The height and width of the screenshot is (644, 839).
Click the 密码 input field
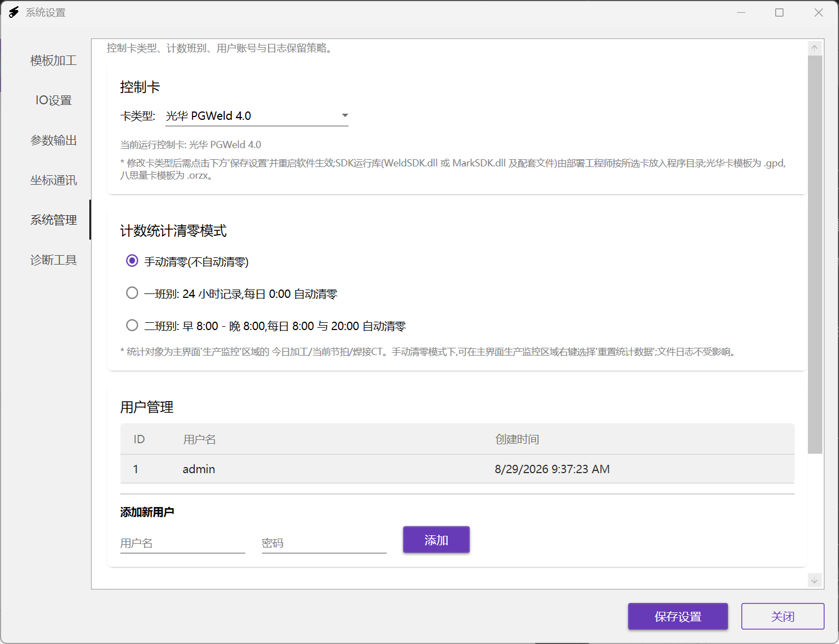tap(324, 543)
